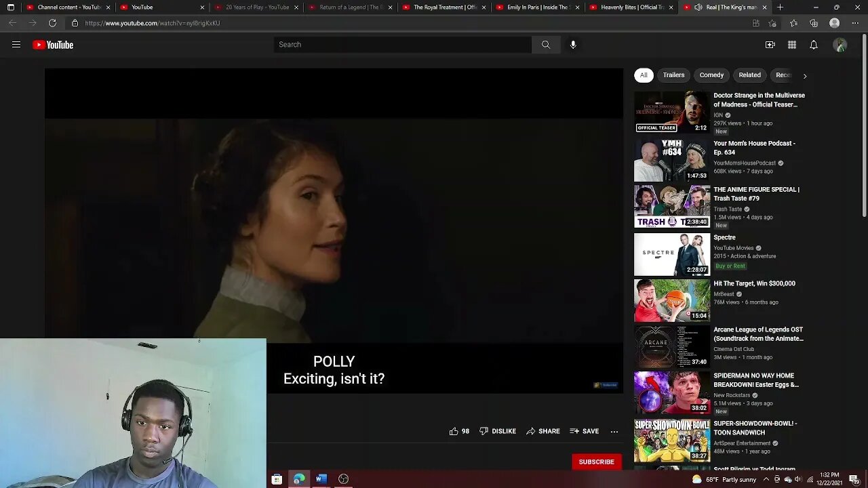Open Super-Showdown-Bowl Toon Sandwich title
This screenshot has height=488, width=868.
pyautogui.click(x=755, y=428)
